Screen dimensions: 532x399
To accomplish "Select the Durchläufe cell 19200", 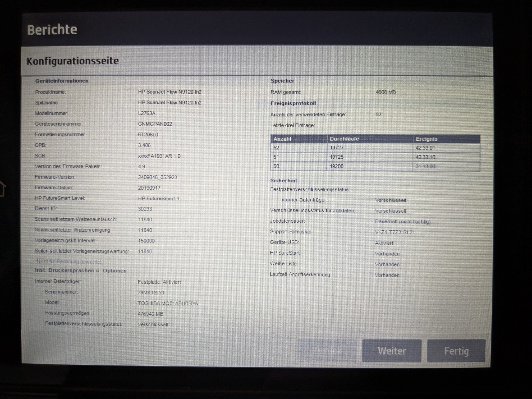I will point(337,166).
